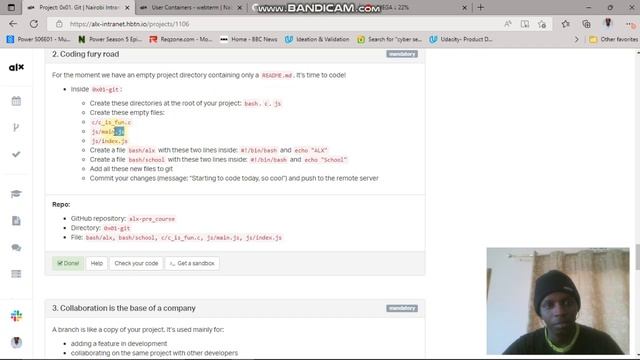Viewport: 640px width, 360px height.
Task: Open Other favorites folder
Action: [x=613, y=39]
